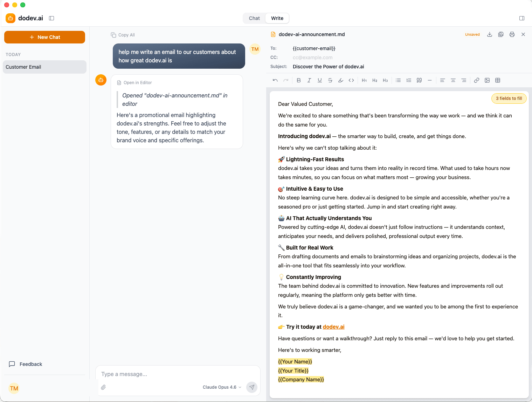The image size is (532, 402).
Task: Switch to the Write tab
Action: (277, 18)
